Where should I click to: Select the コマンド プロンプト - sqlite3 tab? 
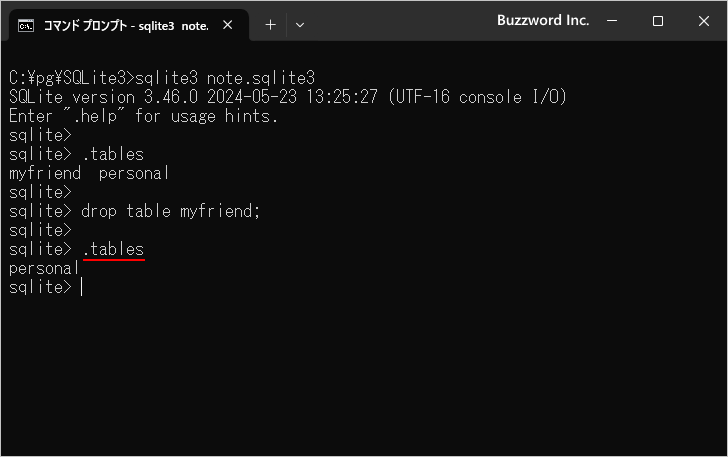125,25
